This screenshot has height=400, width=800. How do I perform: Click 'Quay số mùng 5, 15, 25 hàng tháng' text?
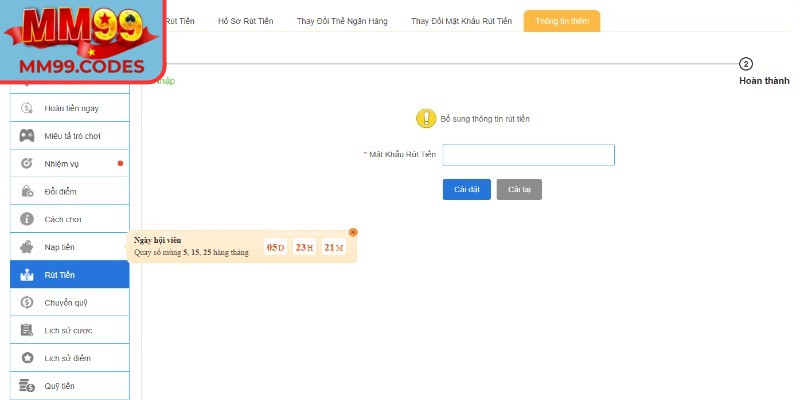tap(191, 252)
